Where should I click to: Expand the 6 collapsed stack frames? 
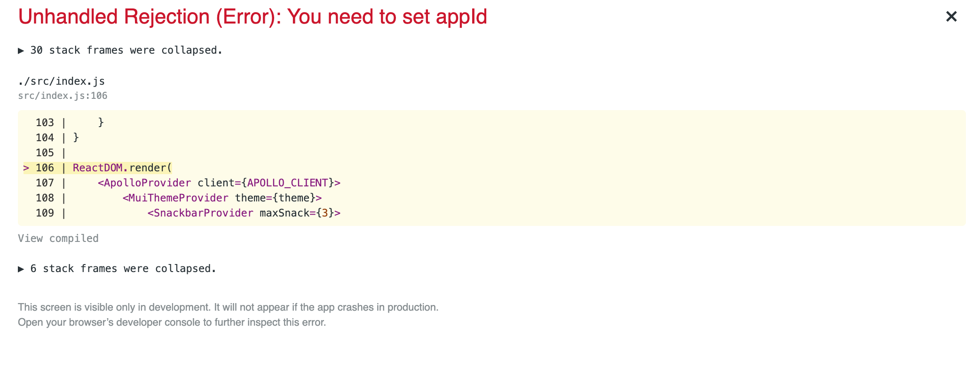point(117,269)
